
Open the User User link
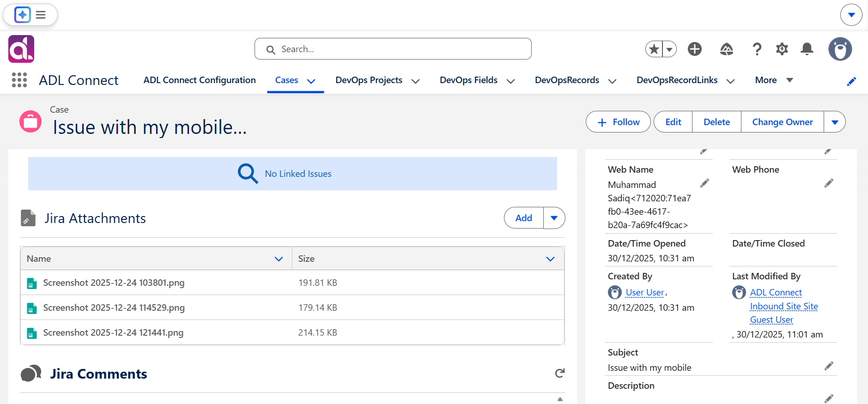click(x=645, y=292)
